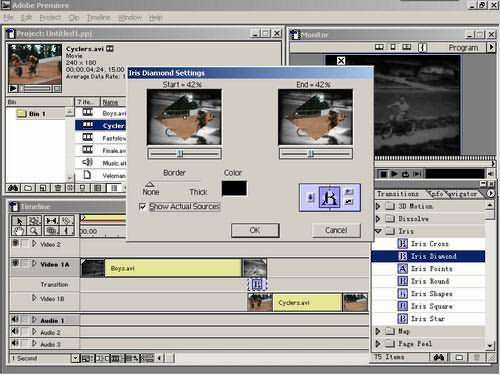Click the new folder icon at Transitions palette bottom

point(459,357)
